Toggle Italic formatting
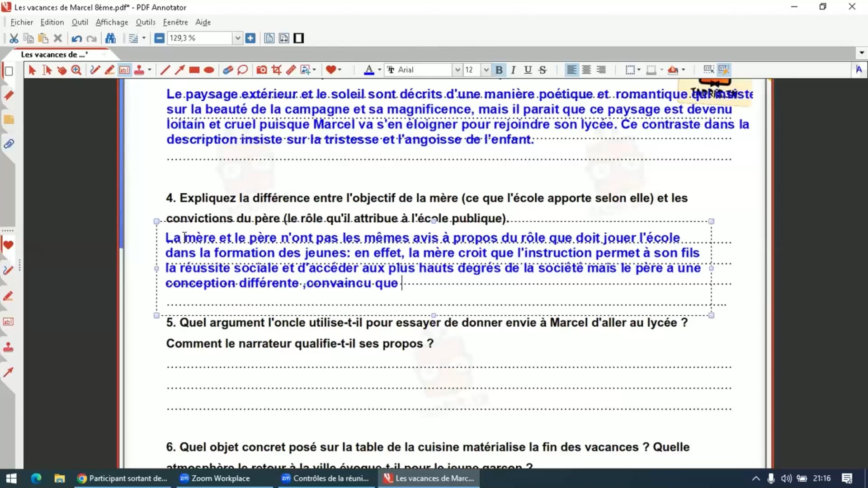 point(514,70)
